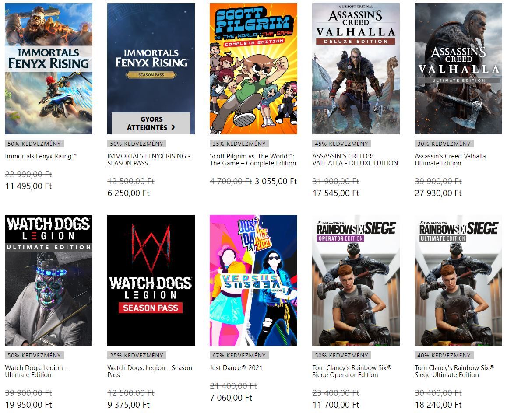The image size is (514, 420).
Task: Click the IMMORTALS FENYX RISING - SEASON PASS link
Action: click(149, 160)
